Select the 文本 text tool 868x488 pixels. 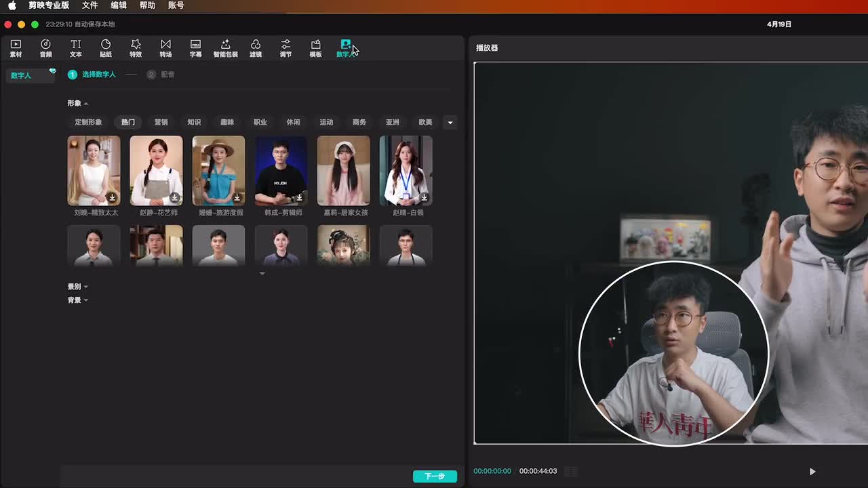point(76,48)
